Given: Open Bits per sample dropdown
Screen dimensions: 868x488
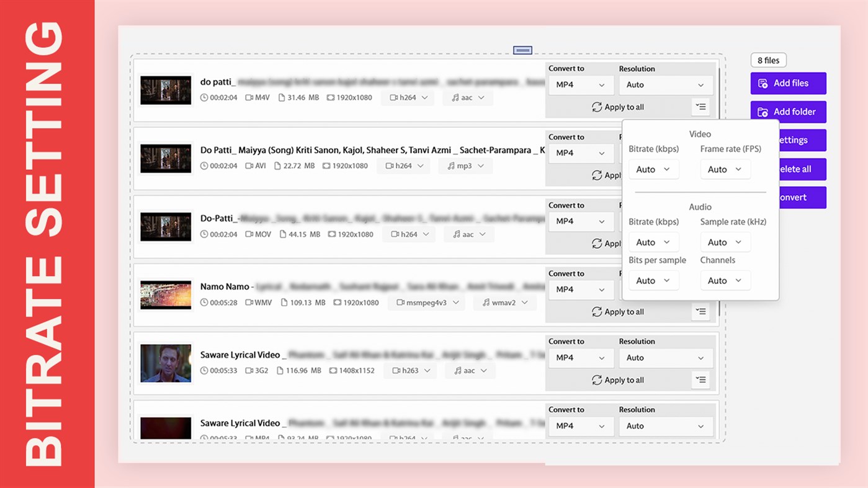Looking at the screenshot, I should (653, 281).
